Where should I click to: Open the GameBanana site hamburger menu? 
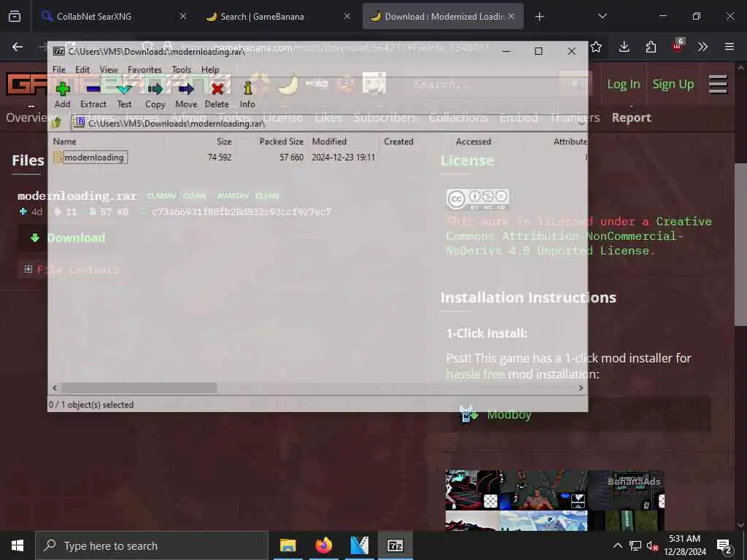[718, 85]
